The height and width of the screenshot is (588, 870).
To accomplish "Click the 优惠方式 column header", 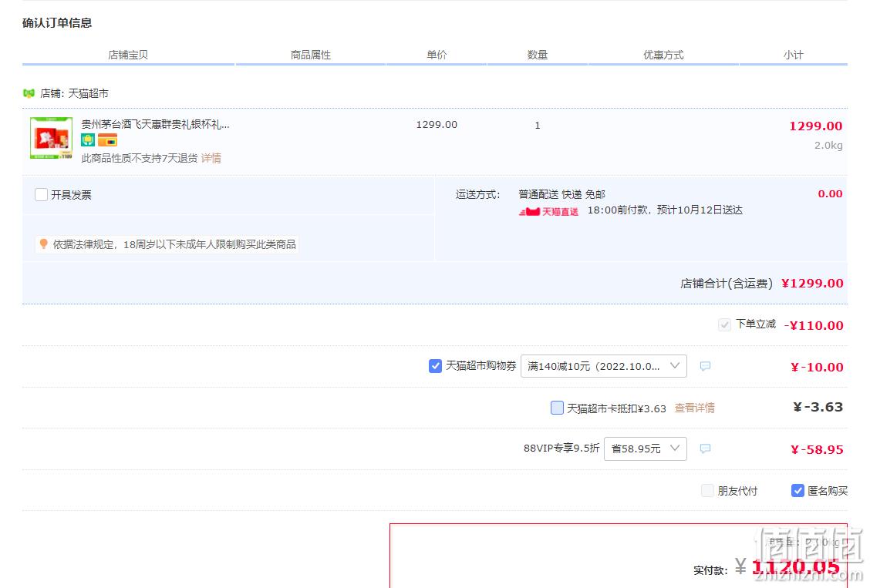I will point(663,55).
